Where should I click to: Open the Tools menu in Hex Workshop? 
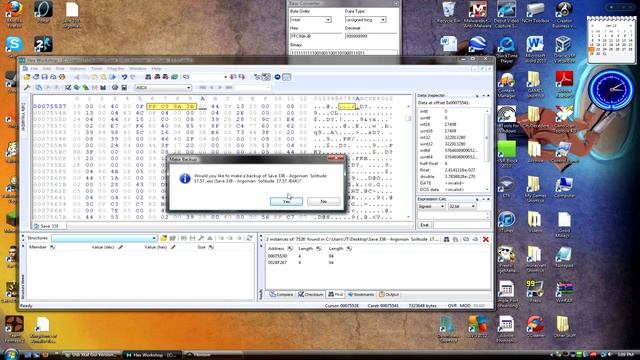click(x=96, y=69)
